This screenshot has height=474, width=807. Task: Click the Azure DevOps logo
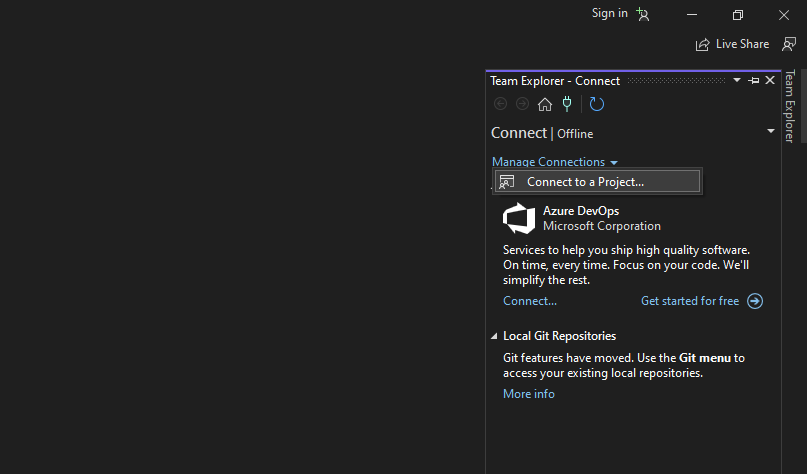pos(519,218)
